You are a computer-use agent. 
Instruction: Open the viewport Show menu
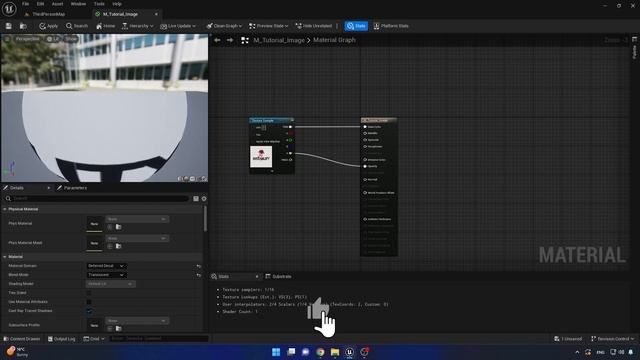point(71,39)
